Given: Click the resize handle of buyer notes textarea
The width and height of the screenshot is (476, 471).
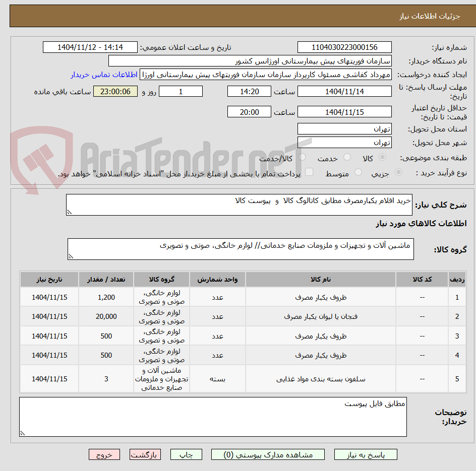Looking at the screenshot, I should coord(23,433).
